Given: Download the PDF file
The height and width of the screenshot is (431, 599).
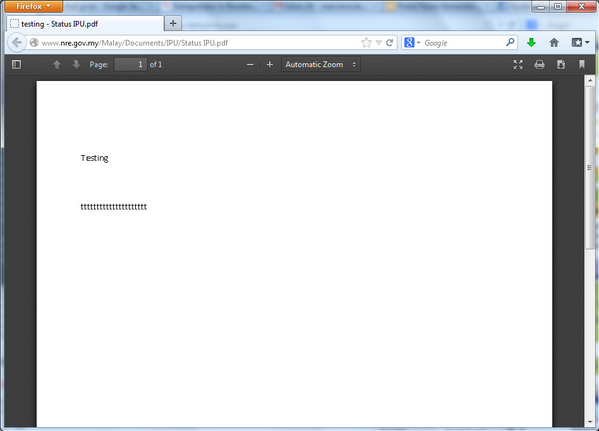Looking at the screenshot, I should [561, 65].
